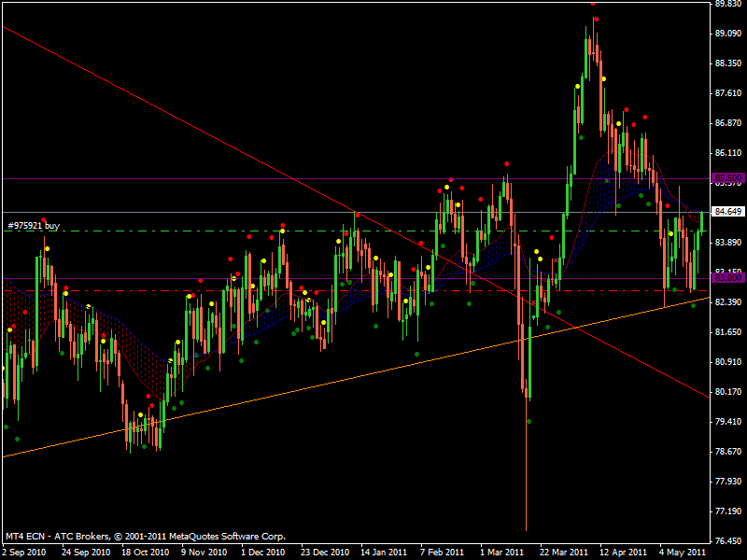Click the 79.410 price axis label
Screen dimensions: 747x560
(x=728, y=422)
